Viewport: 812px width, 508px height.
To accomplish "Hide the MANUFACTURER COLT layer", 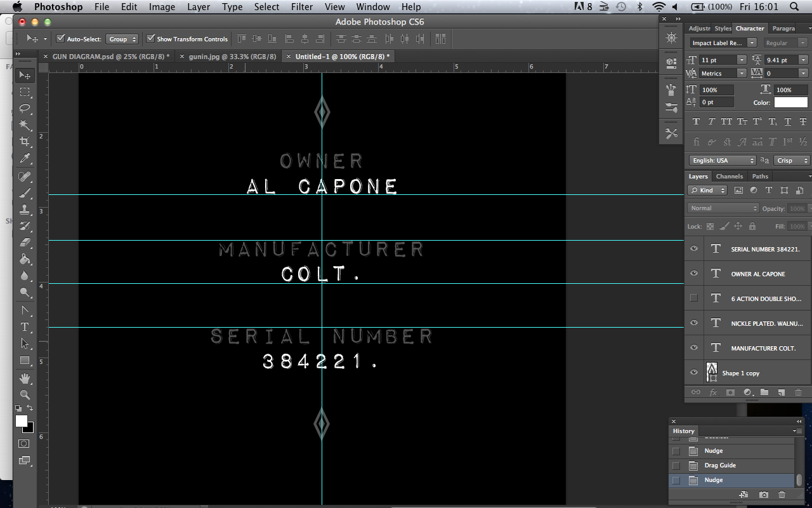I will pyautogui.click(x=693, y=348).
